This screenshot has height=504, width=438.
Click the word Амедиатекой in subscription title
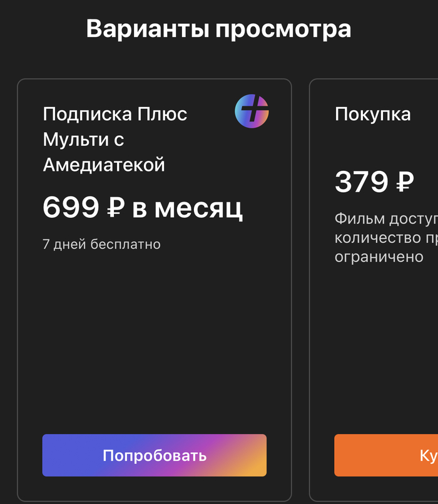click(104, 165)
